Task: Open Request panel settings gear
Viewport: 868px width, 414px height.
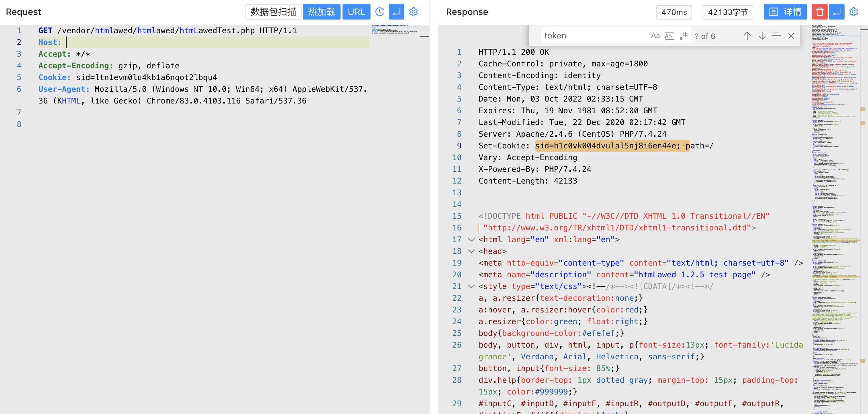Action: pos(413,12)
